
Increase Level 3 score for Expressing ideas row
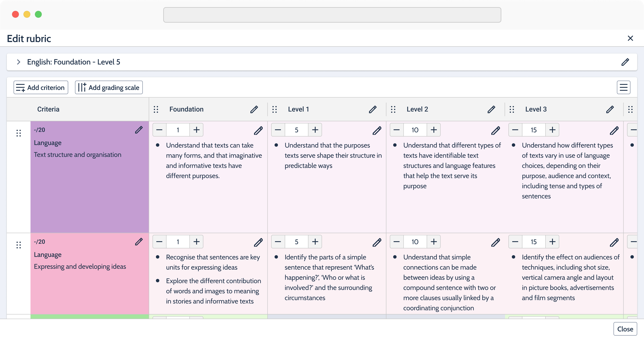552,242
